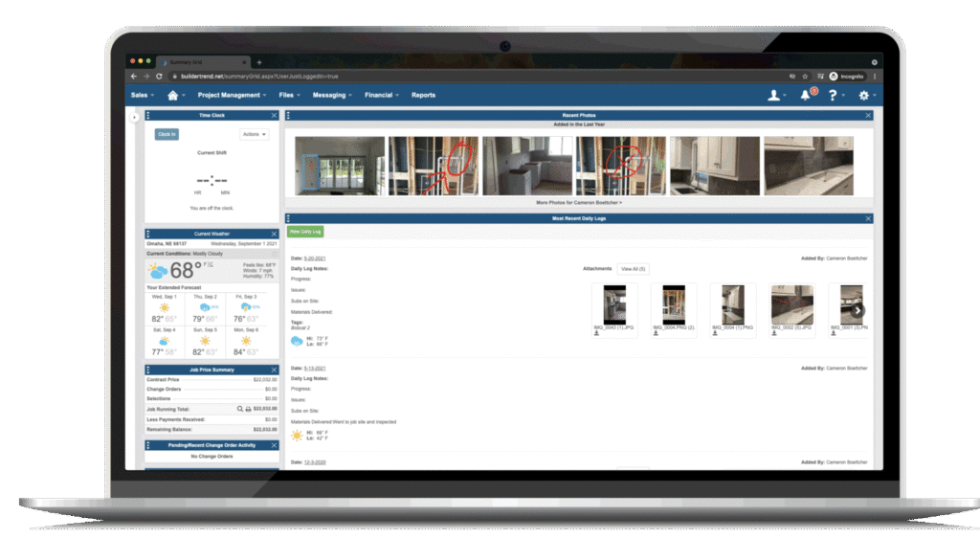The height and width of the screenshot is (539, 980).
Task: Click print icon in Job Running Total
Action: [x=248, y=409]
